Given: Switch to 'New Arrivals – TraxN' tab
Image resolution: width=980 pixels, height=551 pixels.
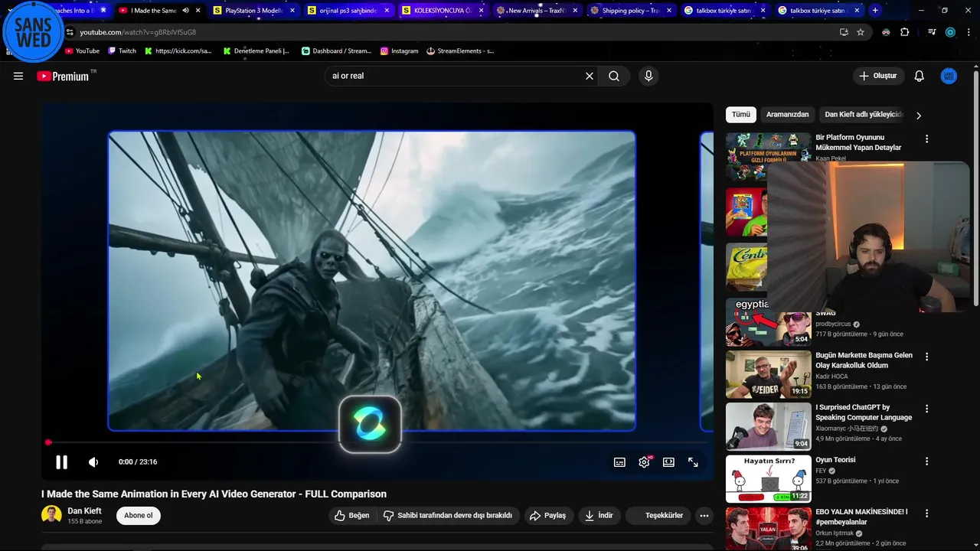Looking at the screenshot, I should click(x=536, y=11).
